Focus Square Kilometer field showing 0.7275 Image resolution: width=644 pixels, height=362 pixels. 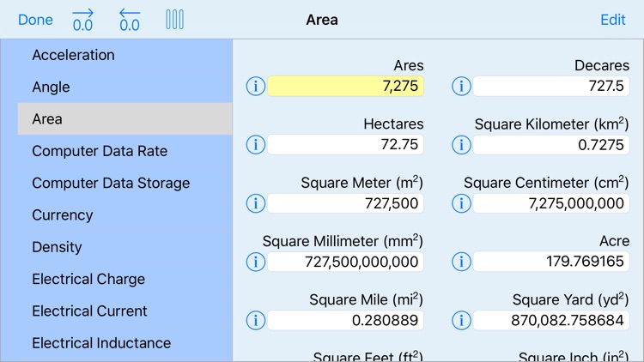click(551, 145)
